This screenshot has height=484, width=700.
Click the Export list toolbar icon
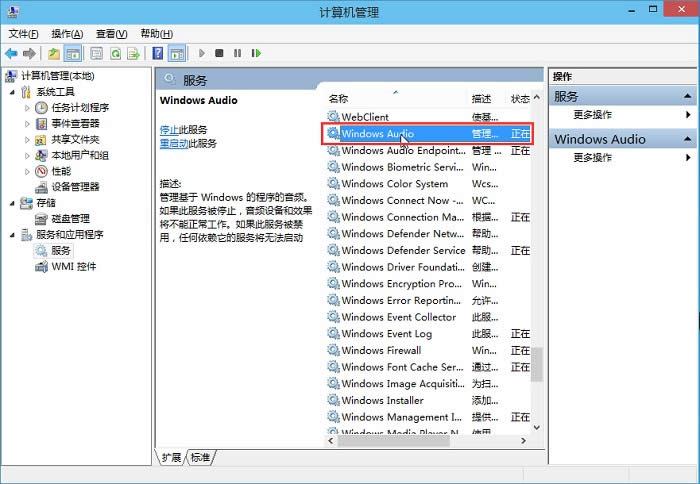[133, 53]
